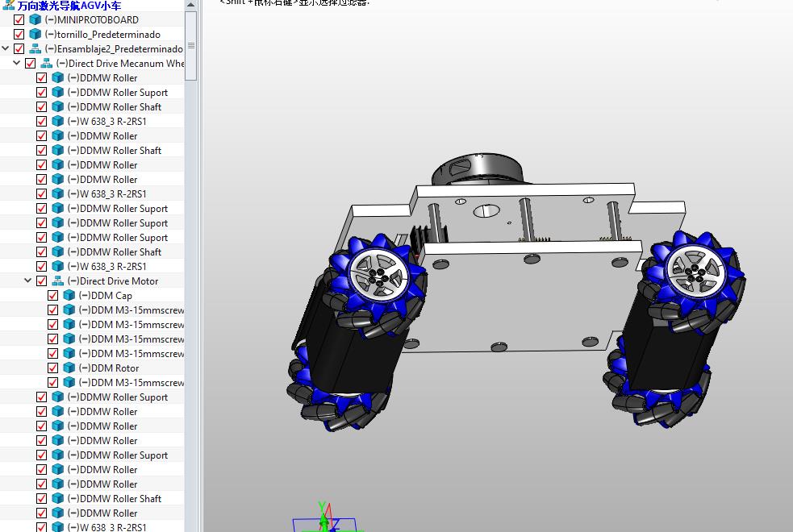This screenshot has height=532, width=793.
Task: Select the DDM Cap row label
Action: (x=105, y=296)
